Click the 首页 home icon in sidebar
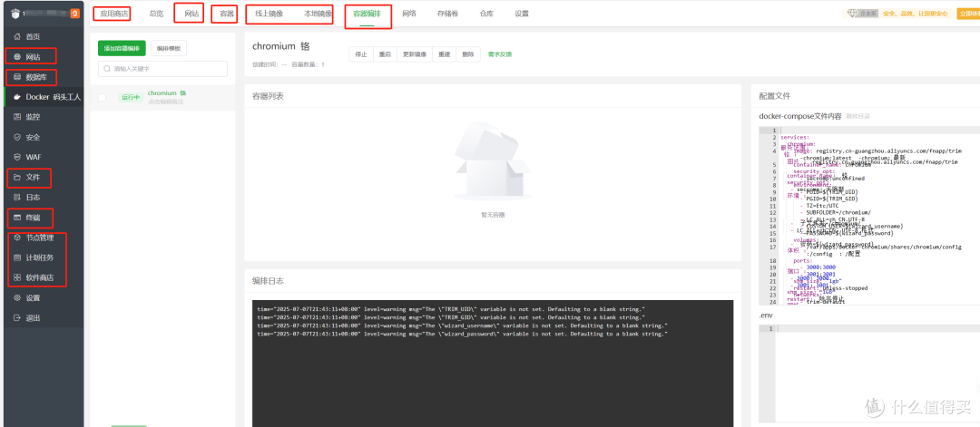Screen dimensions: 980x427 (x=17, y=37)
